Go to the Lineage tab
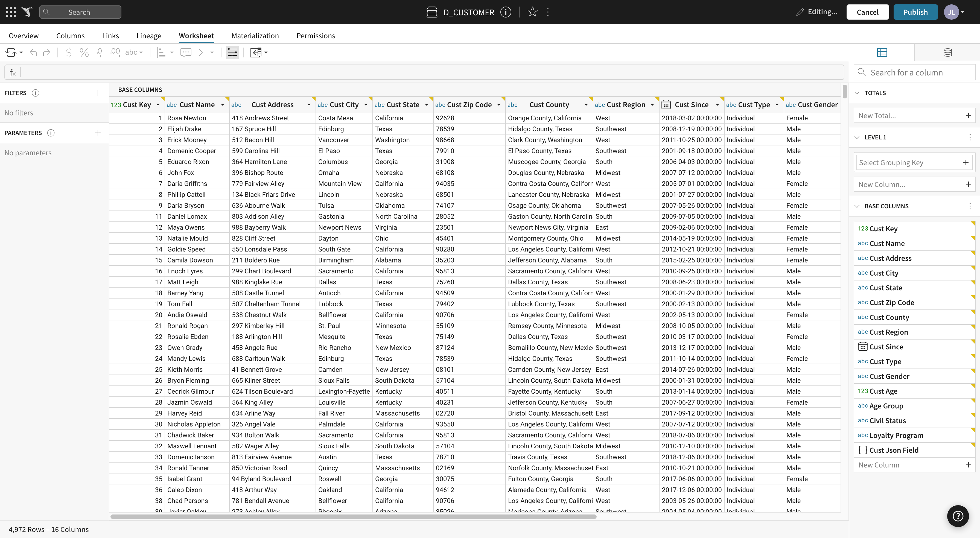Screen dimensions: 980x538 click(149, 36)
